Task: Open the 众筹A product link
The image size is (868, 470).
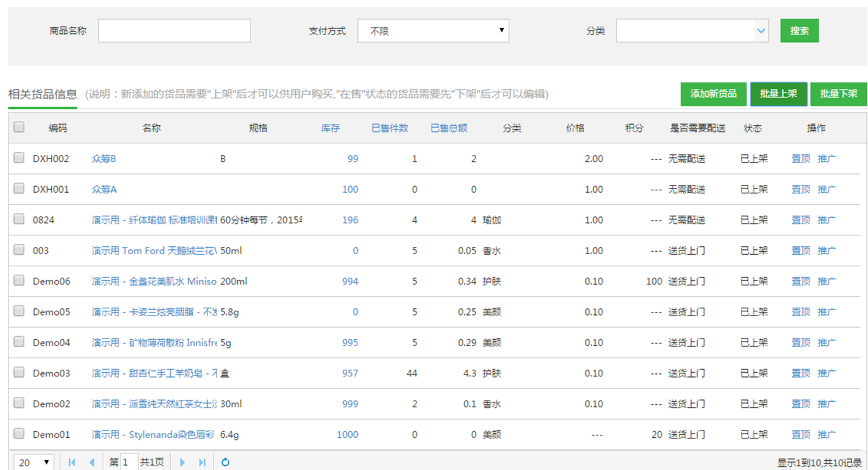Action: [104, 189]
